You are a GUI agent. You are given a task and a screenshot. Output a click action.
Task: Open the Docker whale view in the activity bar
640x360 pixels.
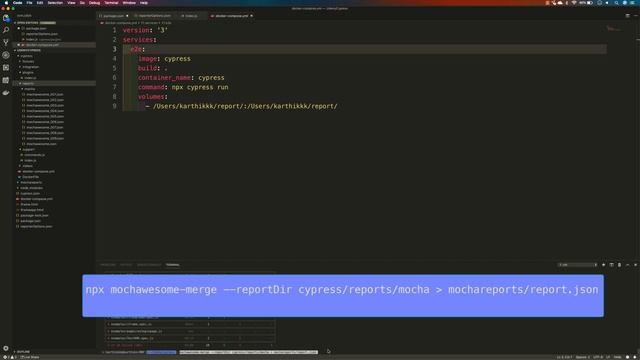coord(6,93)
